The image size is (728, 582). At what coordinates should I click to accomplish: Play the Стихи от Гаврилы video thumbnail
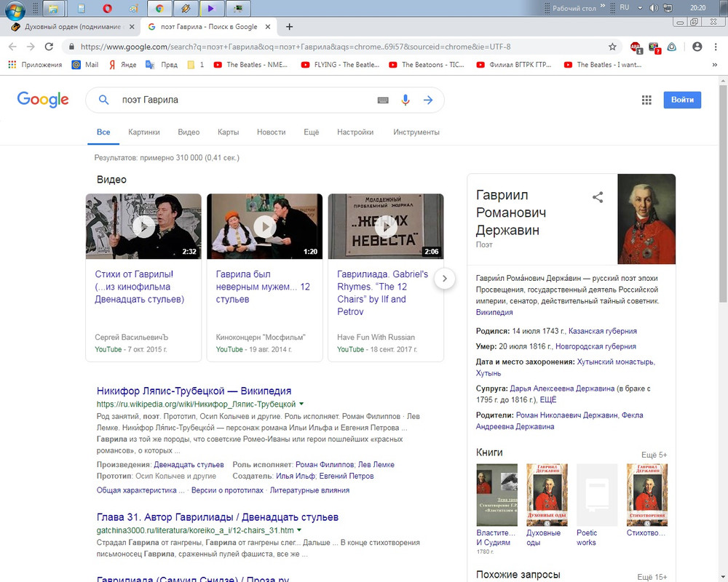tap(143, 226)
